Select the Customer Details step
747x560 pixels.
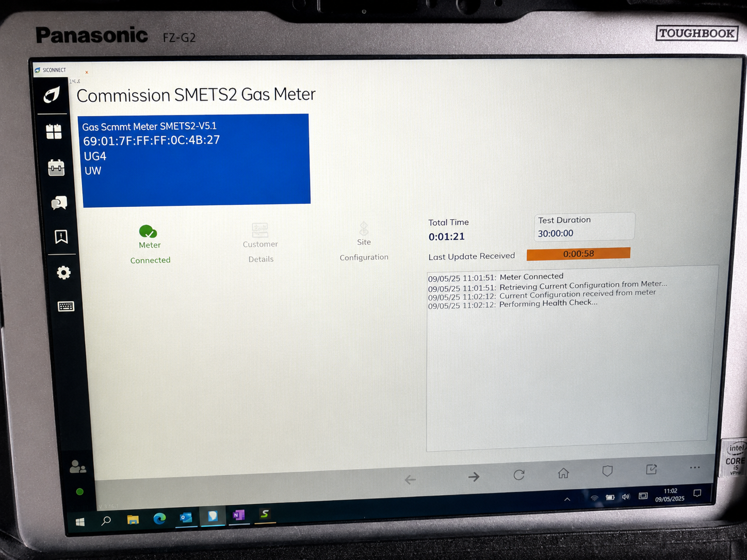(261, 243)
